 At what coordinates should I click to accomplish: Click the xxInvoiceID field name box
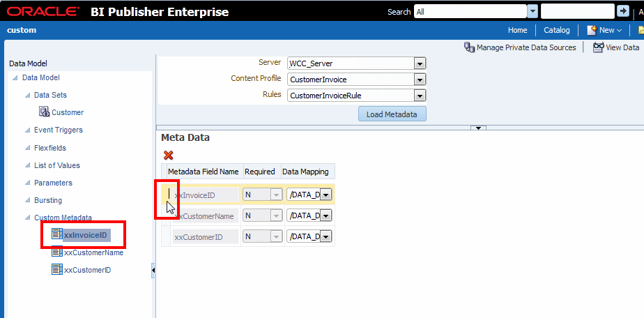tap(206, 195)
